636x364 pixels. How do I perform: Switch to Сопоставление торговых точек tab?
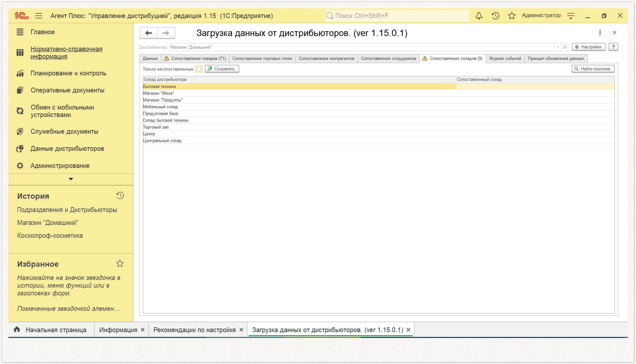tap(262, 58)
